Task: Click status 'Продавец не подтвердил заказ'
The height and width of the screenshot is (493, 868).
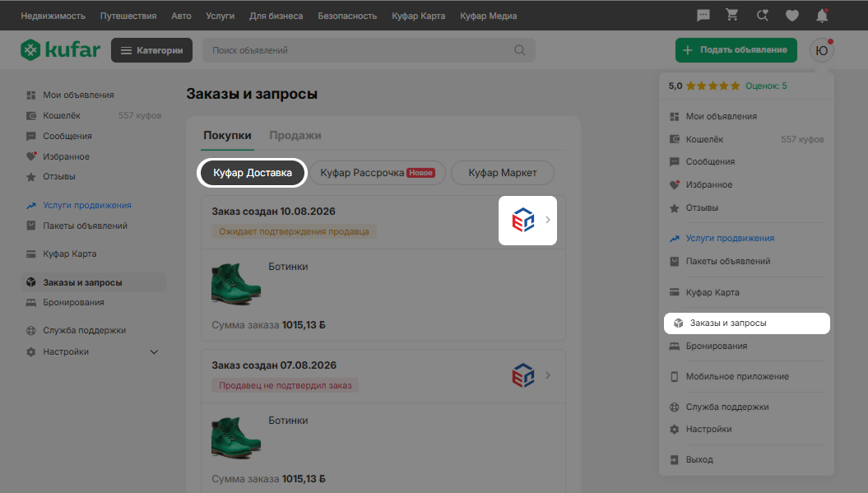Action: click(x=285, y=385)
